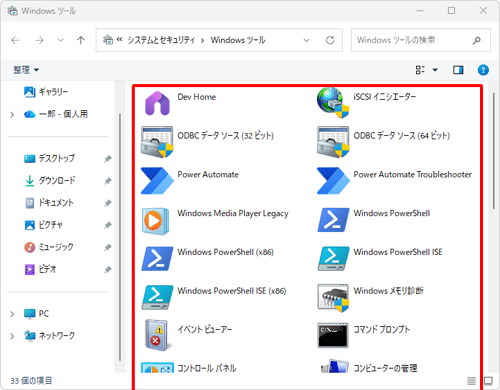Click ネットワーク label in navigation pane
Screen dimensions: 500x390
point(57,336)
